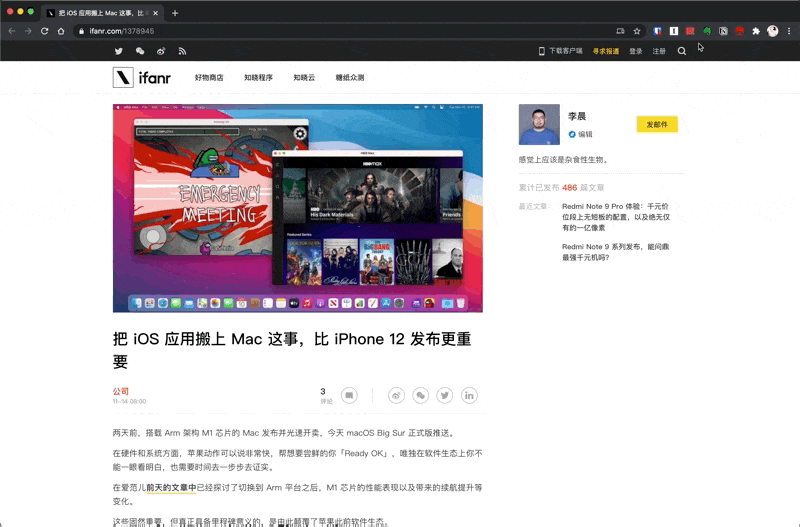Image resolution: width=800 pixels, height=527 pixels.
Task: Open the Extensions puzzle icon
Action: tap(756, 31)
